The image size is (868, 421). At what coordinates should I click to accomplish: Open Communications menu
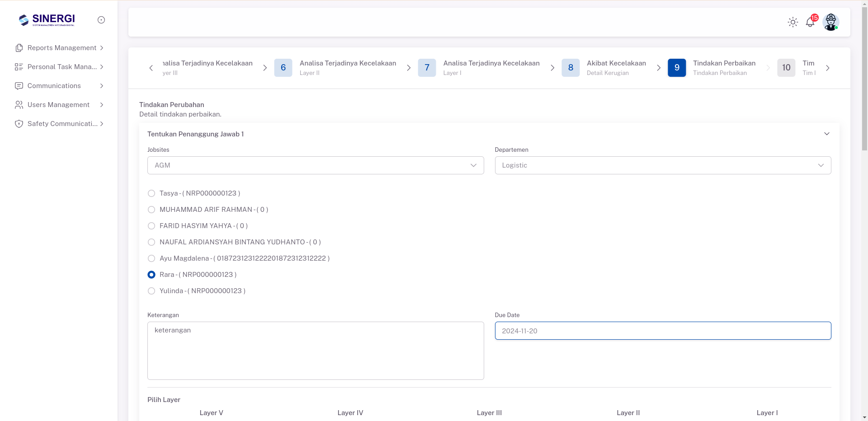point(59,86)
